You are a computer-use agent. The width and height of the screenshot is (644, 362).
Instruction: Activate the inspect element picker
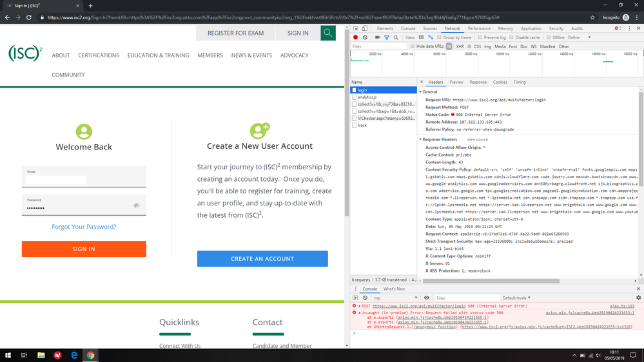pyautogui.click(x=356, y=28)
